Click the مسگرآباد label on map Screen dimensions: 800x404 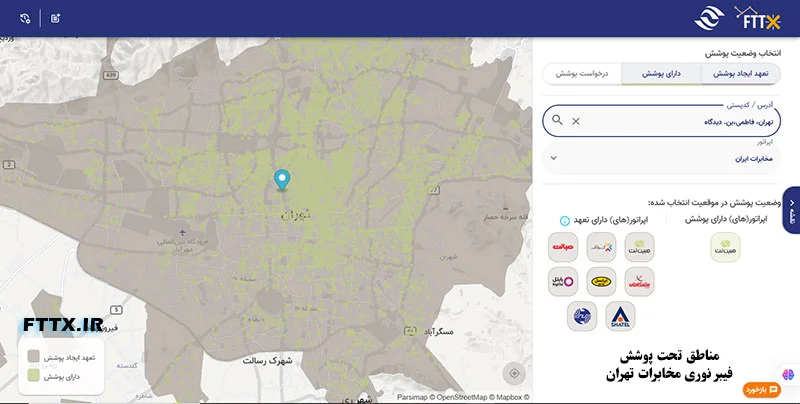[x=438, y=332]
